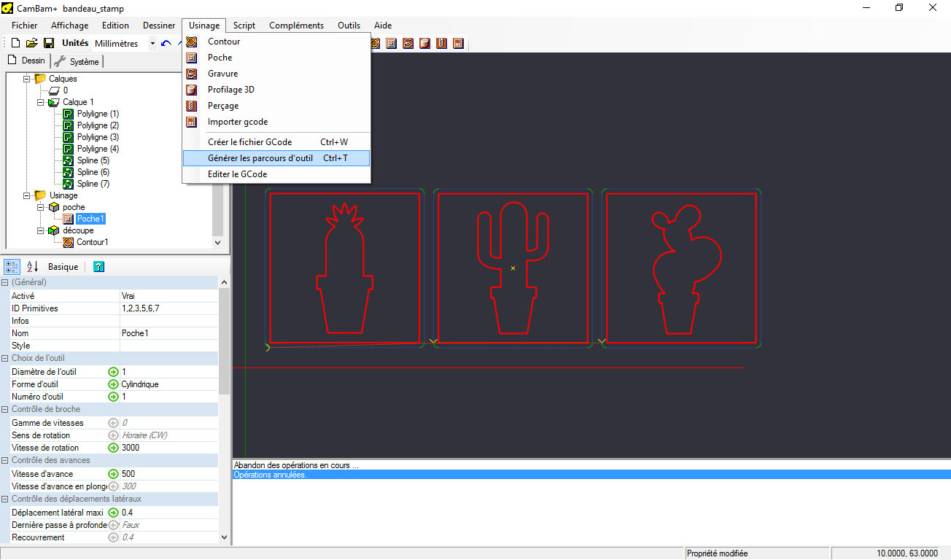
Task: Toggle the grey arrow beside Sens de rotation
Action: coord(113,435)
